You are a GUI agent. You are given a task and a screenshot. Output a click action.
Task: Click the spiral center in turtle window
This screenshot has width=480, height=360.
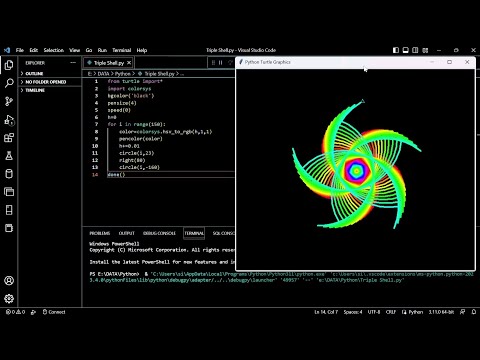point(356,171)
